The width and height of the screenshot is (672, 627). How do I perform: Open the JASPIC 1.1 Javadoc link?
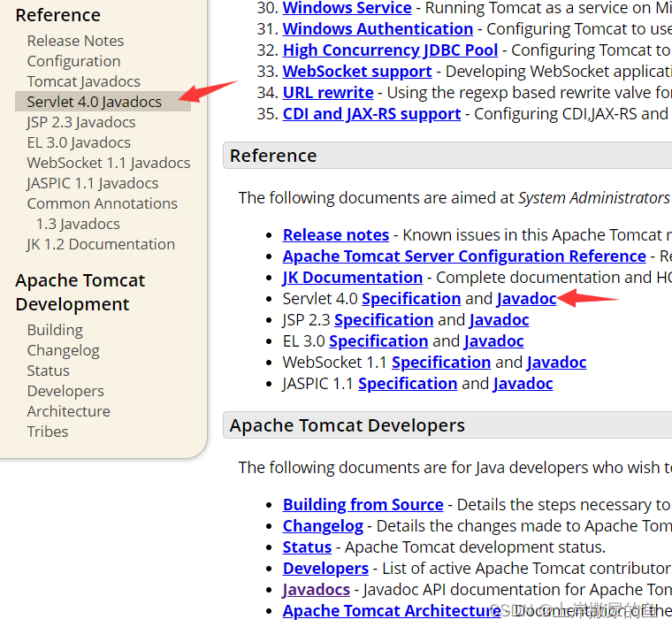pos(523,384)
